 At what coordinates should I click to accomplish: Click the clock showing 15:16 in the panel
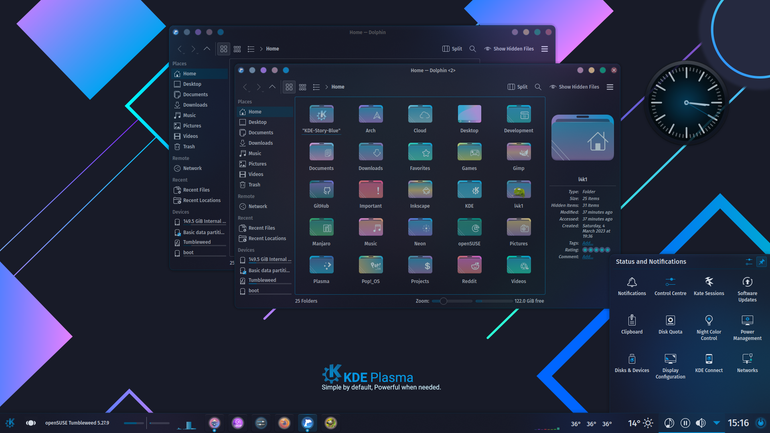point(738,423)
